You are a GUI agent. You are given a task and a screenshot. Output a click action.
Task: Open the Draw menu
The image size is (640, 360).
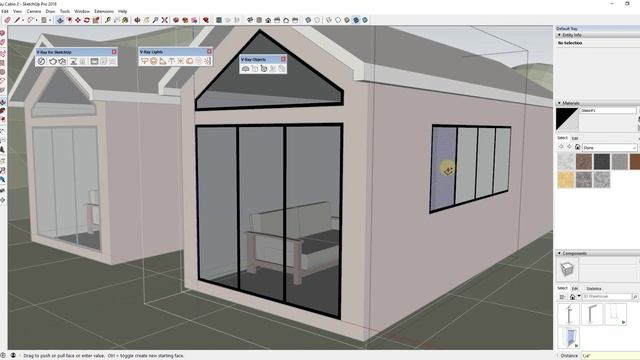click(x=50, y=11)
